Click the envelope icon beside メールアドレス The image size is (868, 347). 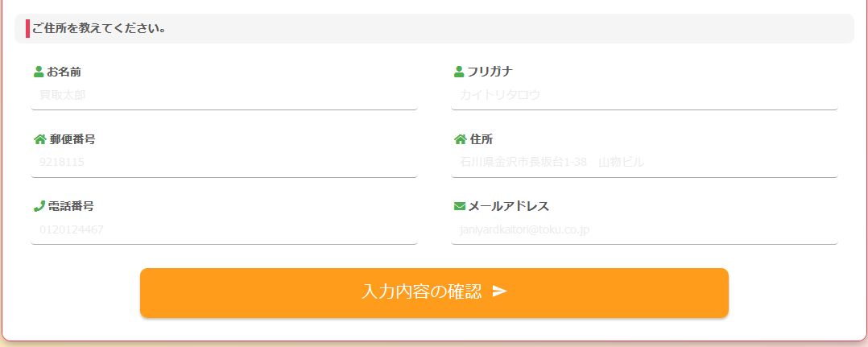tap(460, 207)
